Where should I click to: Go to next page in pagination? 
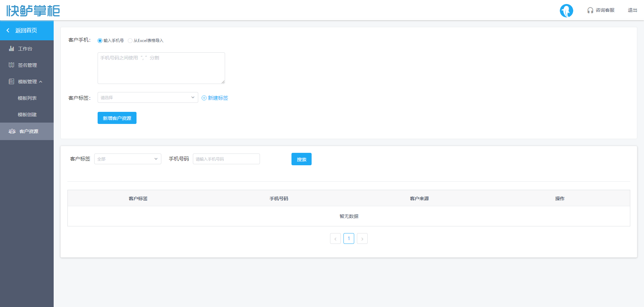coord(362,238)
